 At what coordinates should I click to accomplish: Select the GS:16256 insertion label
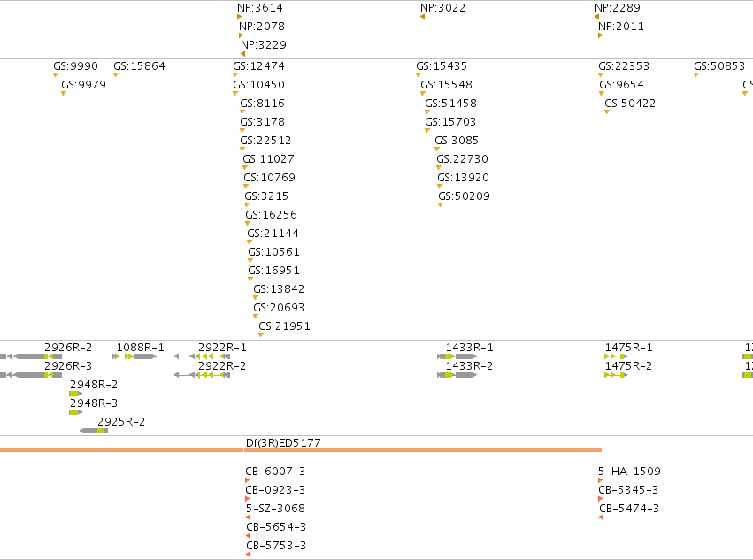tap(272, 215)
